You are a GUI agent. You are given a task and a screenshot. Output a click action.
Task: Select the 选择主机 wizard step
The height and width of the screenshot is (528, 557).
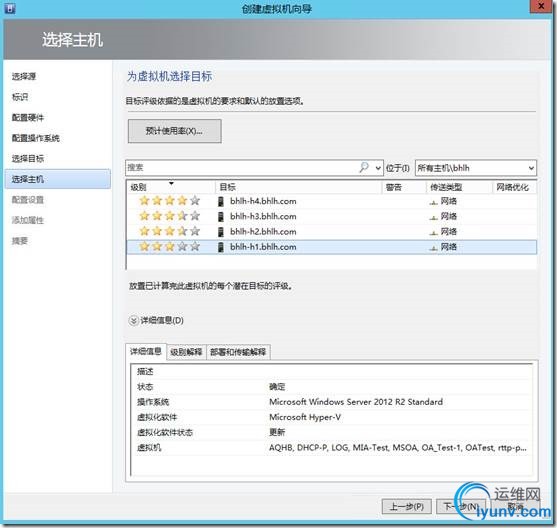(58, 179)
